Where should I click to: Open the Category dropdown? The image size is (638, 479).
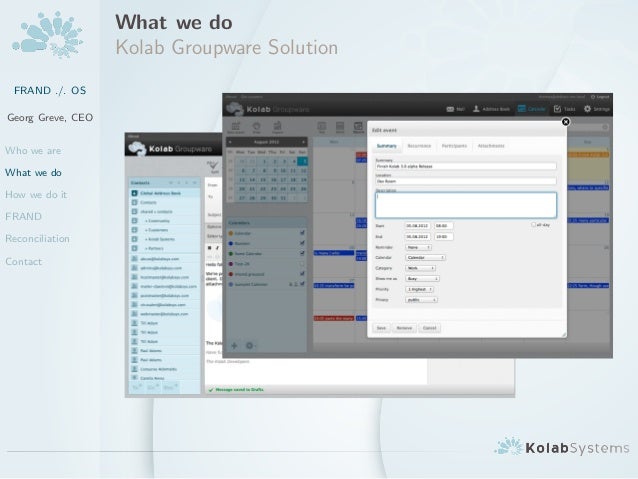(x=421, y=268)
